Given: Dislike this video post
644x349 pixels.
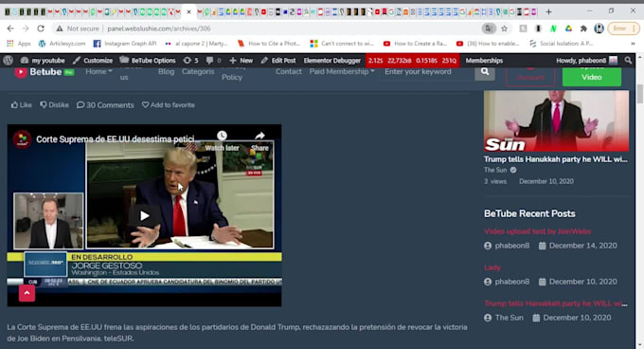Looking at the screenshot, I should tap(54, 105).
